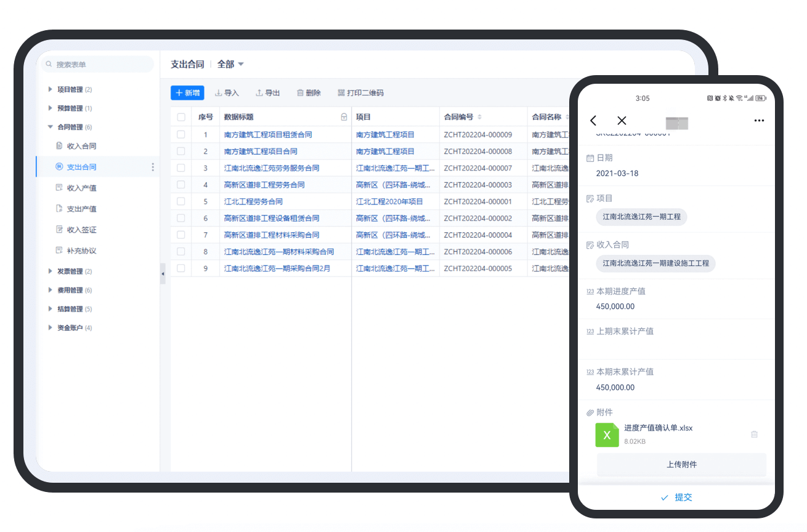Tap the back arrow on phone screen
This screenshot has height=532, width=807.
(x=593, y=121)
